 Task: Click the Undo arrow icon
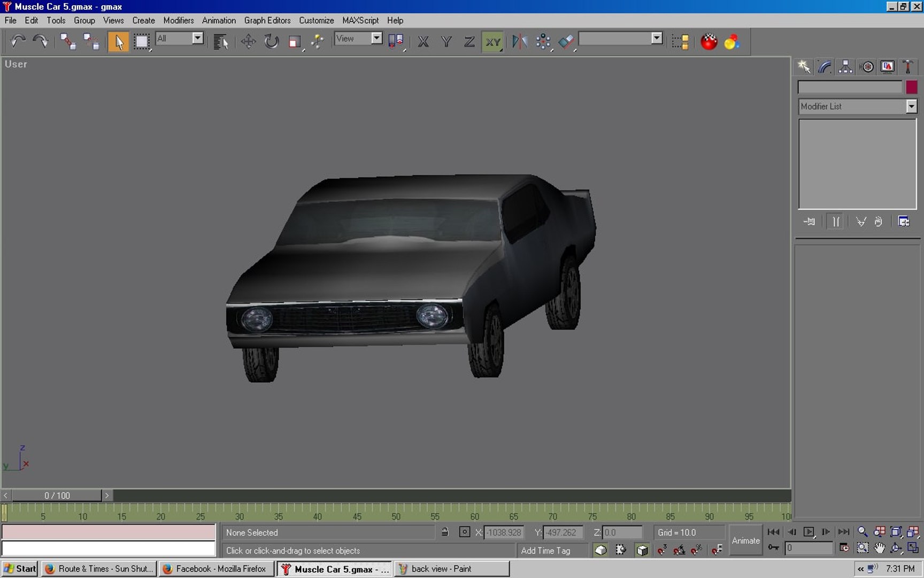[18, 41]
